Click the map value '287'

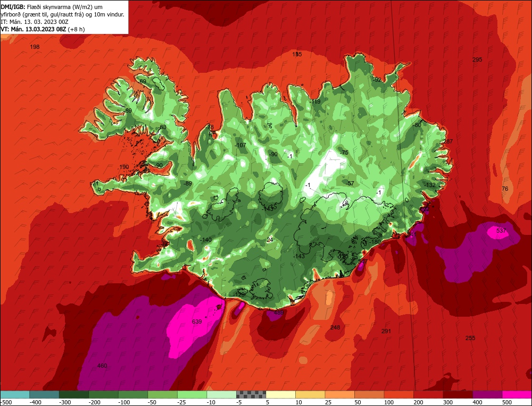448,142
